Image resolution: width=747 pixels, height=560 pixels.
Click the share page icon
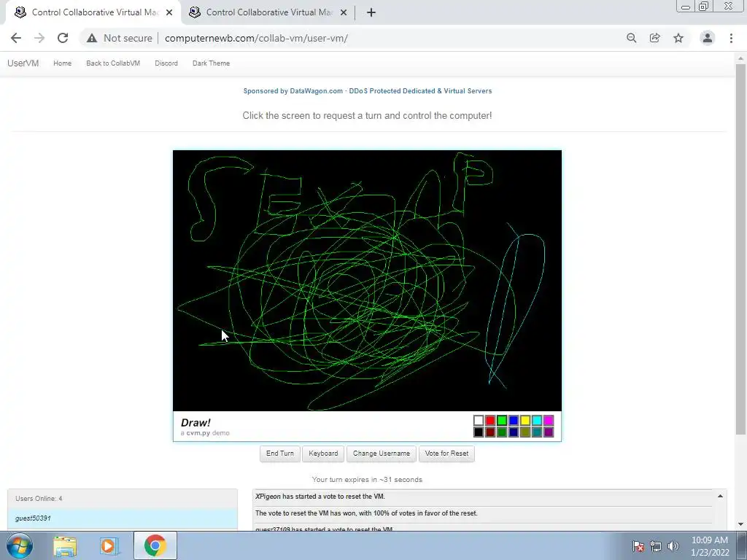click(654, 38)
